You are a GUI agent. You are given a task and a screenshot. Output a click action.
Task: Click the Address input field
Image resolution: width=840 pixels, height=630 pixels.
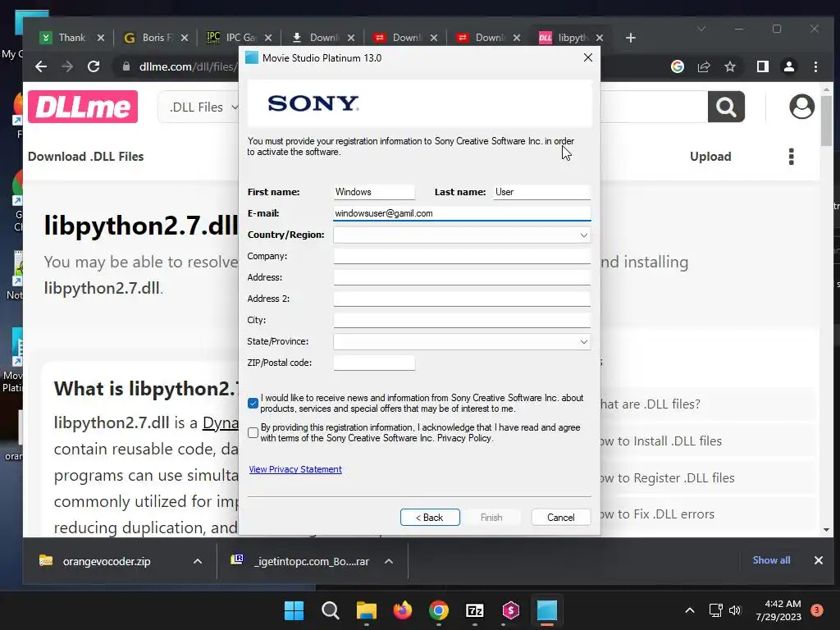(x=462, y=277)
